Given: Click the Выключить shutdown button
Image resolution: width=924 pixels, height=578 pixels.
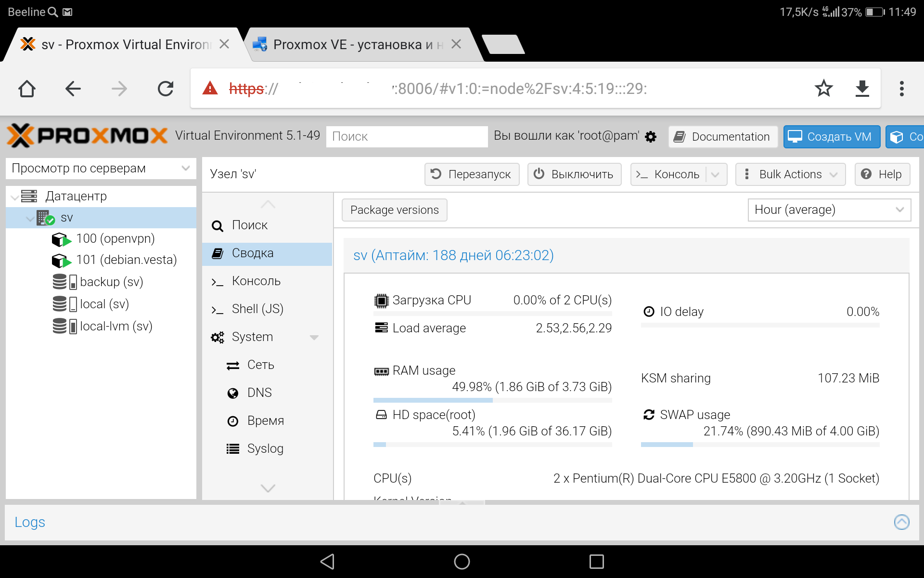Looking at the screenshot, I should pos(575,174).
